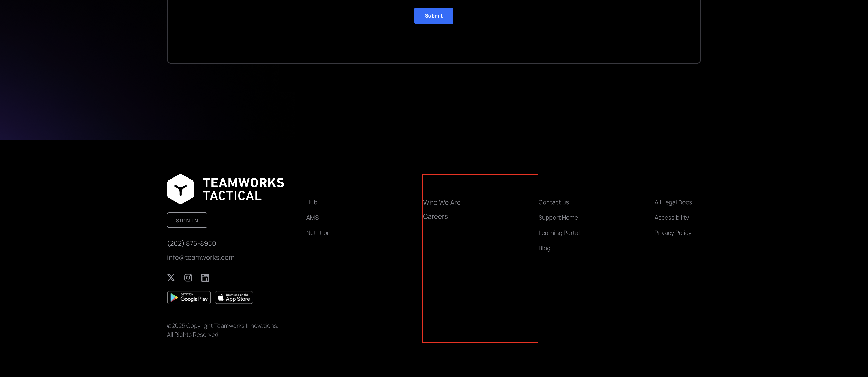Open the All Legal Docs link
The height and width of the screenshot is (377, 868).
pos(673,202)
